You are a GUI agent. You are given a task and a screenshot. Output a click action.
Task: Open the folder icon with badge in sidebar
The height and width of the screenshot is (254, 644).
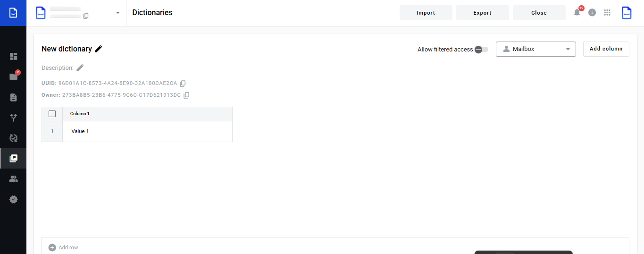[x=13, y=76]
